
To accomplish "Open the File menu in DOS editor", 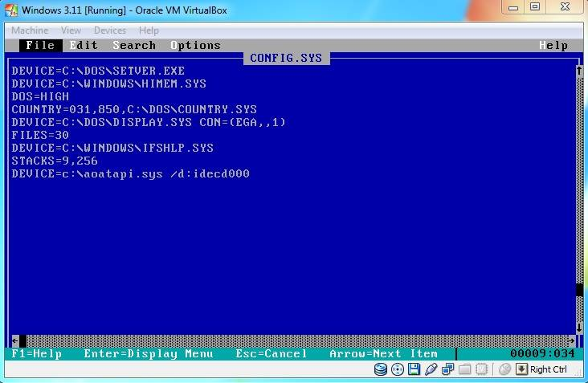I will point(39,46).
